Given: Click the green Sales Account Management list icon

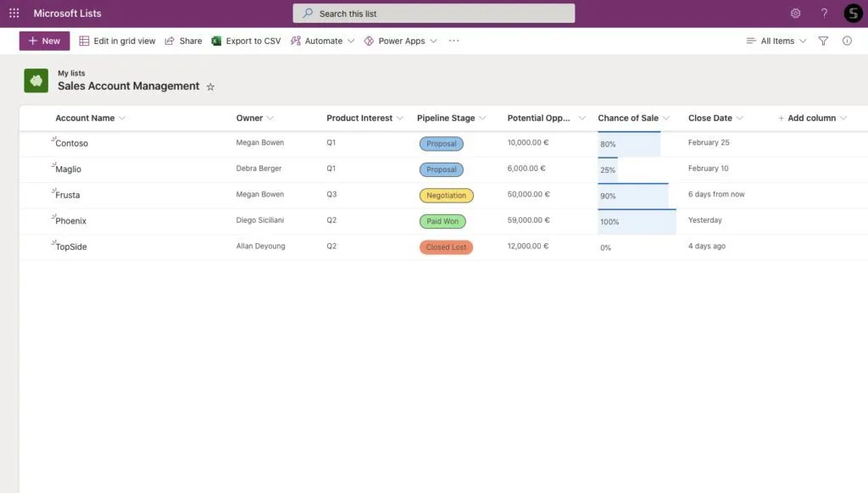Looking at the screenshot, I should tap(36, 80).
